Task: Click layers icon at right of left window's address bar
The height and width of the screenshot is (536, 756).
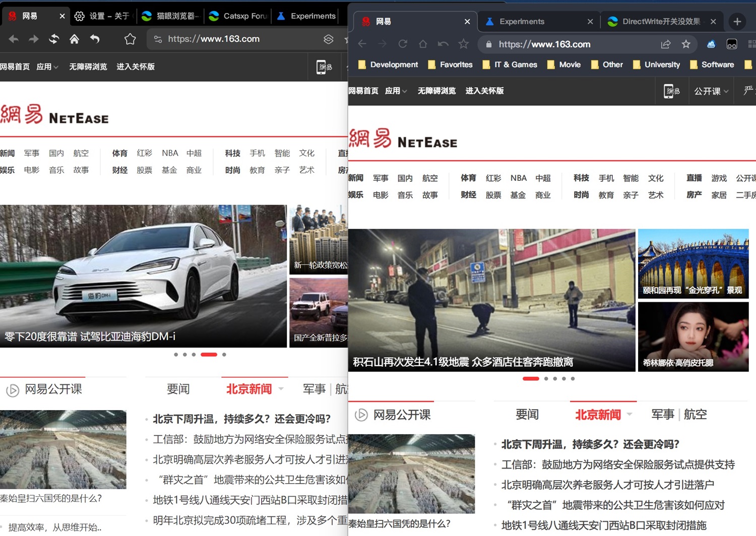Action: [x=329, y=39]
